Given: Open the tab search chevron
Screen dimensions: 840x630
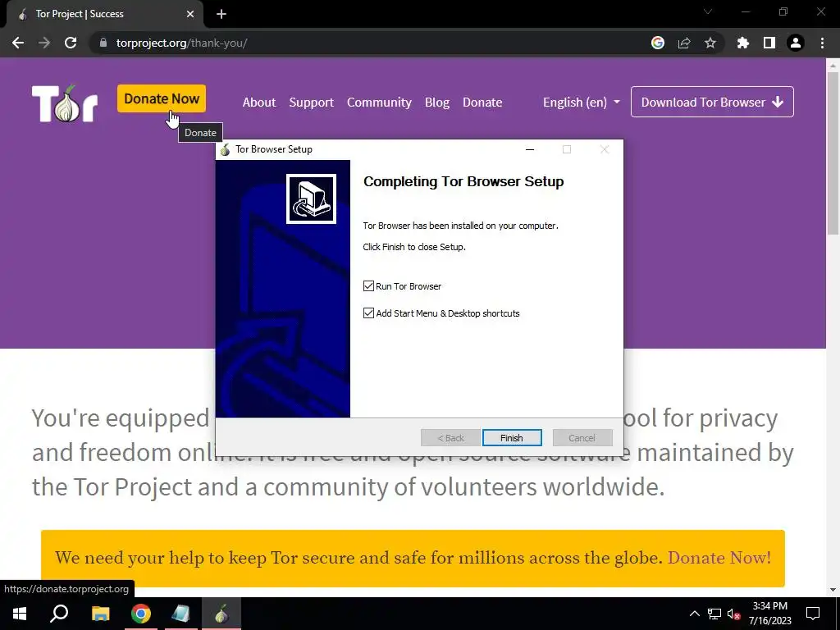Looking at the screenshot, I should (x=708, y=11).
